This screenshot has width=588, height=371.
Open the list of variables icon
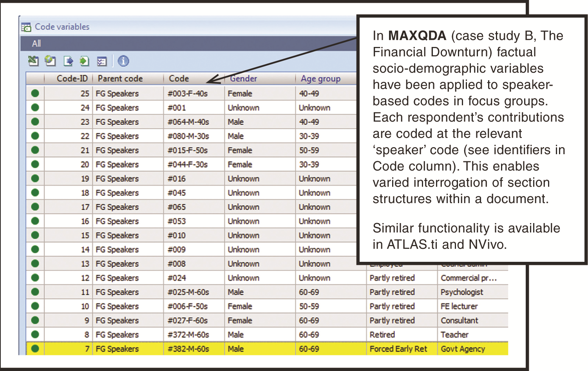101,61
